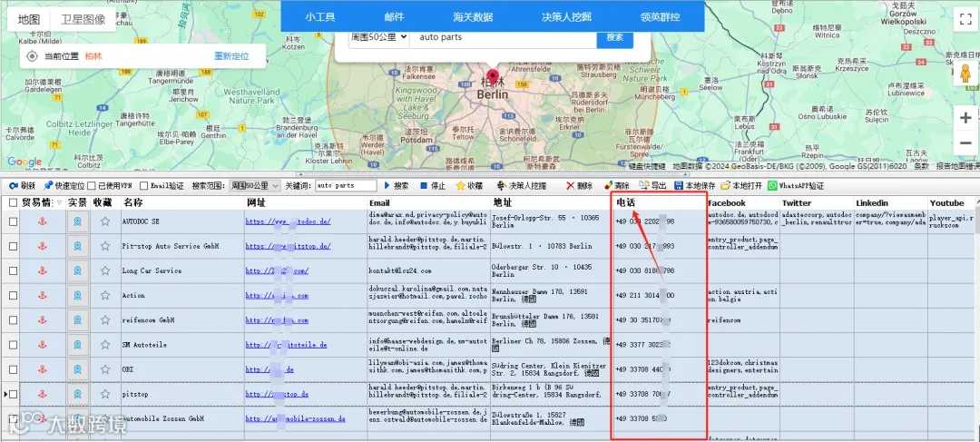Star the OBI row as favorite
Viewport: 980px width, 442px height.
[x=105, y=369]
